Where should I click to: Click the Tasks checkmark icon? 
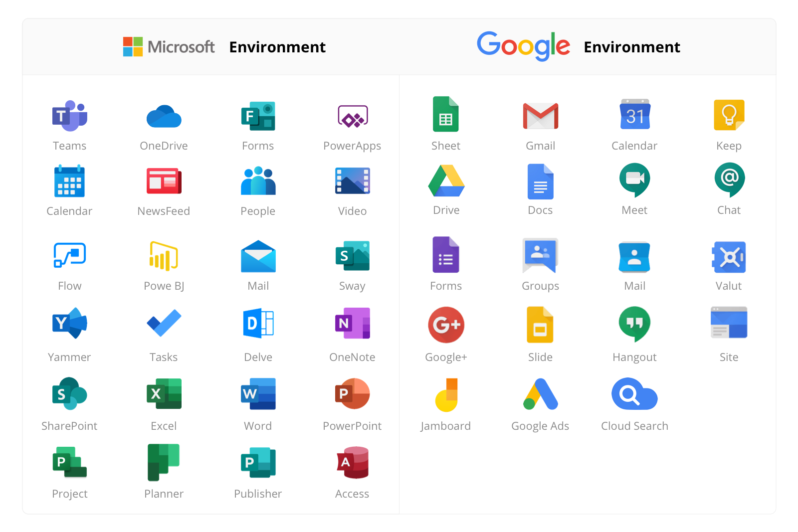(x=164, y=323)
